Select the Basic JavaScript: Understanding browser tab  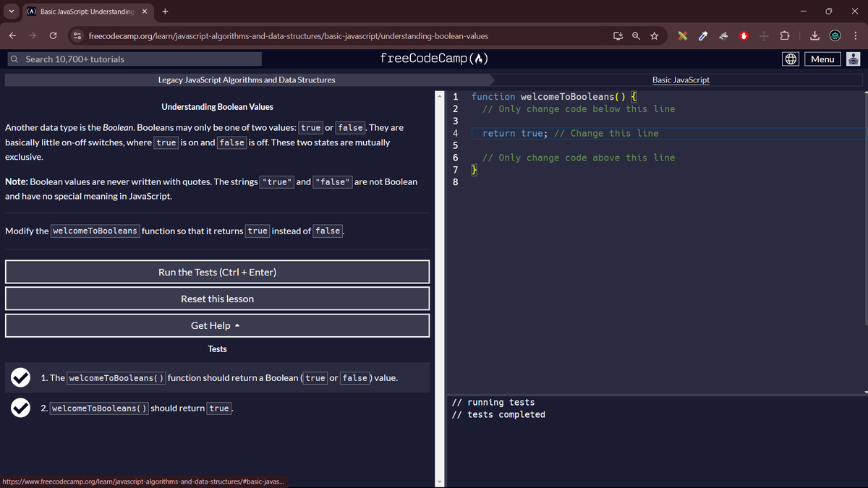click(x=87, y=12)
